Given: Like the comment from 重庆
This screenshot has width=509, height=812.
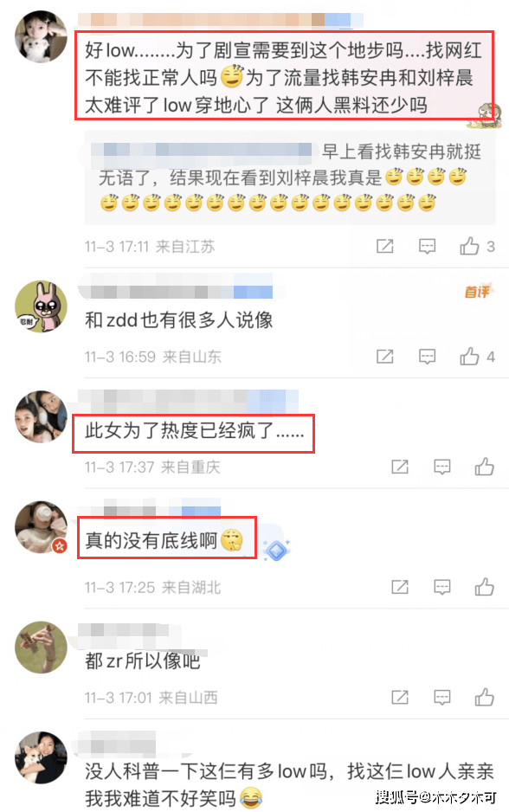Looking at the screenshot, I should pos(484,467).
